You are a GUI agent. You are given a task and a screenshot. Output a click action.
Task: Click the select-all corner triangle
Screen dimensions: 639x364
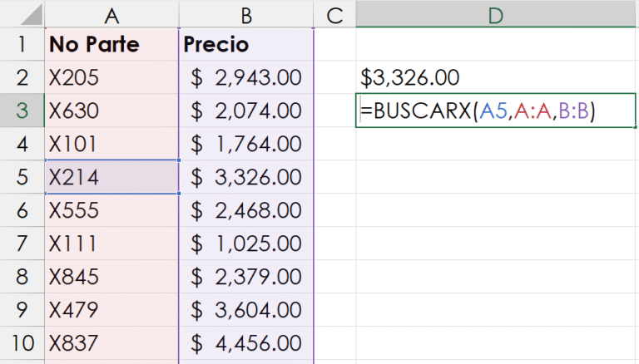point(23,14)
